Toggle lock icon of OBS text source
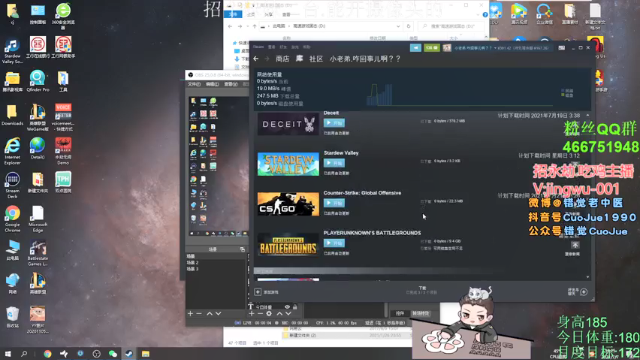Screen dimensions: 640x360 [295, 307]
